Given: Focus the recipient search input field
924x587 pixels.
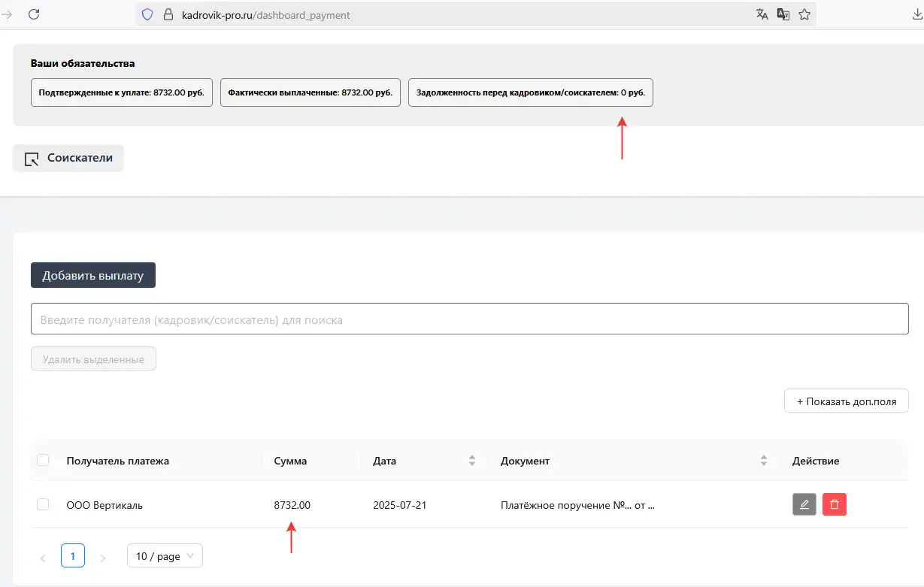Looking at the screenshot, I should click(469, 319).
